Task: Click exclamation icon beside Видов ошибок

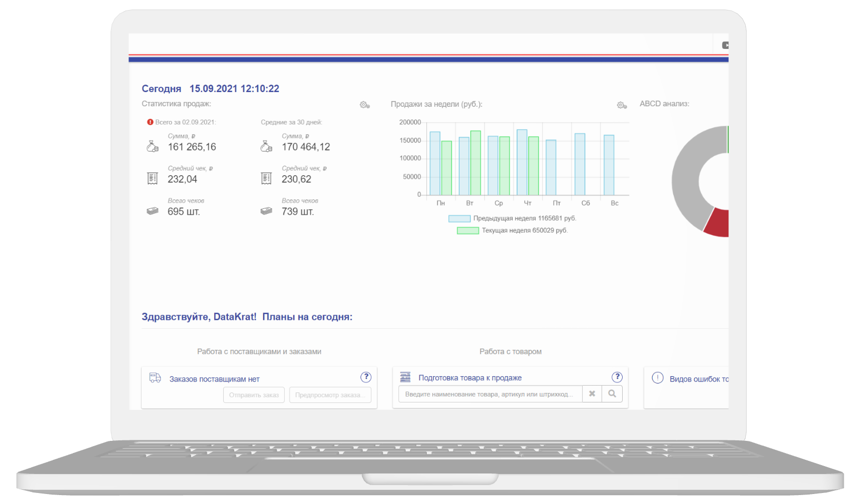Action: pos(658,378)
